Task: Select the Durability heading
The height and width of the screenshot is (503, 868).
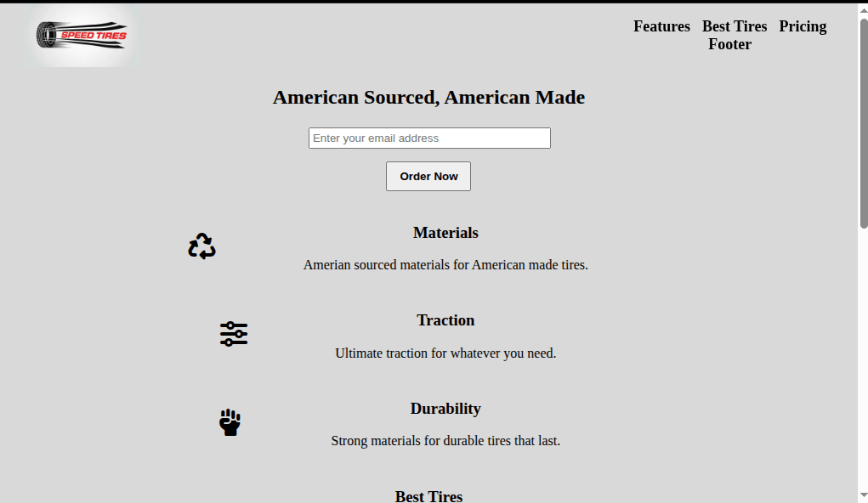Action: pyautogui.click(x=445, y=409)
